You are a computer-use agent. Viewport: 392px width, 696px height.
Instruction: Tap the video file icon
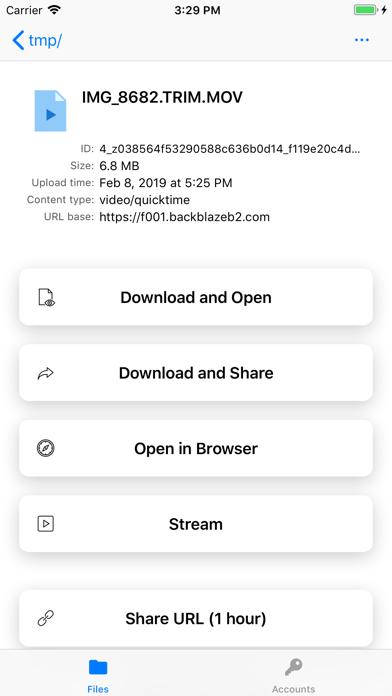(50, 111)
